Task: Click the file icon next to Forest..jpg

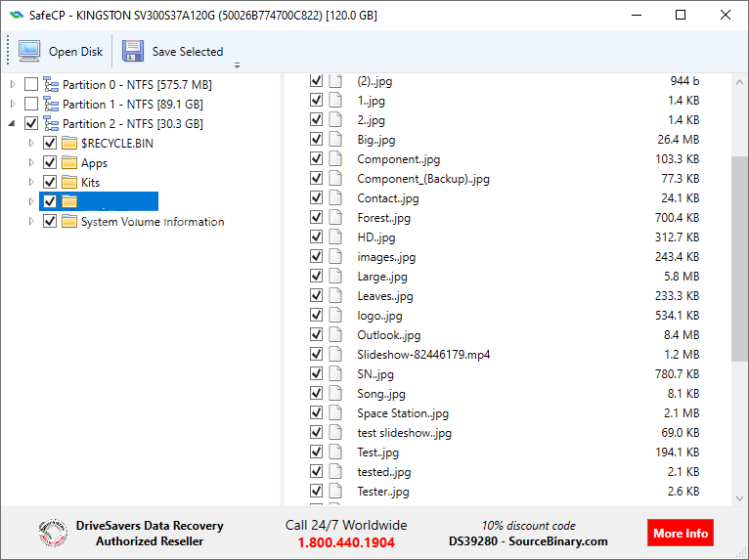Action: [x=335, y=218]
